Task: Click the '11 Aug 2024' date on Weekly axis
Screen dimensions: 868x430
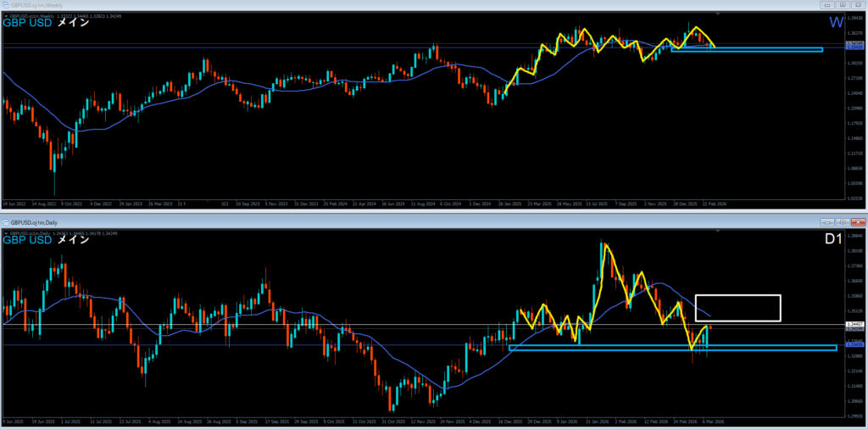Action: 424,204
